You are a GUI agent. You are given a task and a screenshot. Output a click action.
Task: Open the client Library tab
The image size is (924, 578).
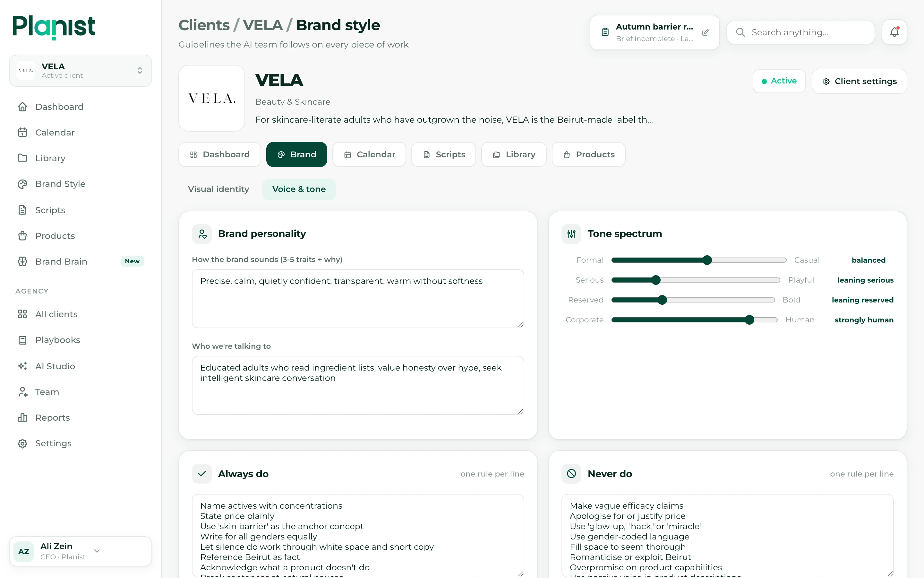coord(514,154)
